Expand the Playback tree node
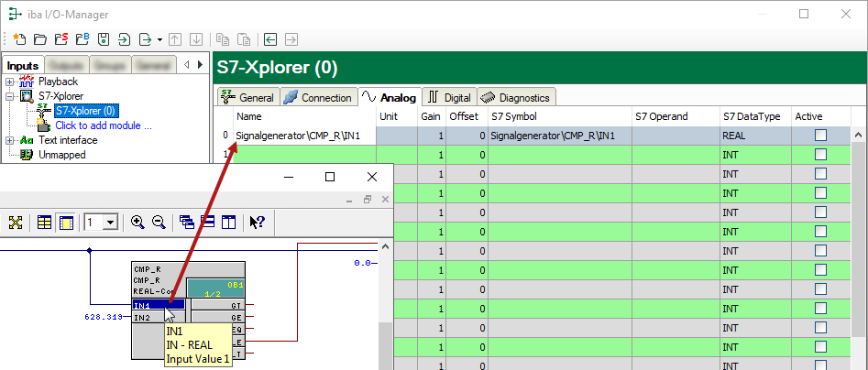Viewport: 868px width, 370px height. 10,82
